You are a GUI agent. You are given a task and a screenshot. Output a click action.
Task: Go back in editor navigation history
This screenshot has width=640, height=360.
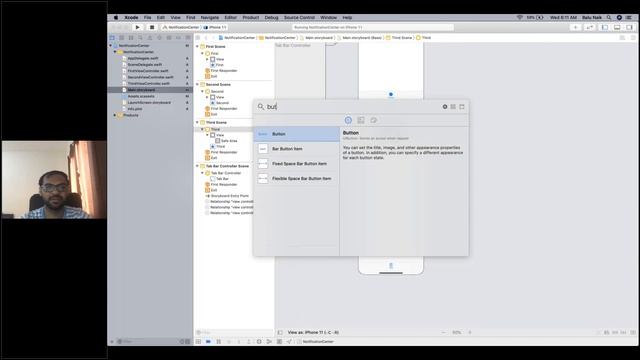pos(206,38)
